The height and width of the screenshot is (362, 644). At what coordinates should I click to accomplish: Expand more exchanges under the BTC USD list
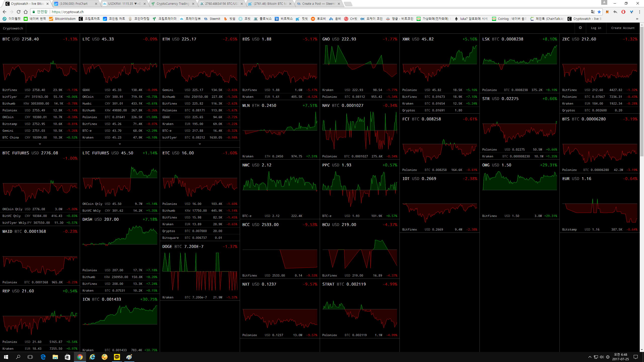point(40,144)
